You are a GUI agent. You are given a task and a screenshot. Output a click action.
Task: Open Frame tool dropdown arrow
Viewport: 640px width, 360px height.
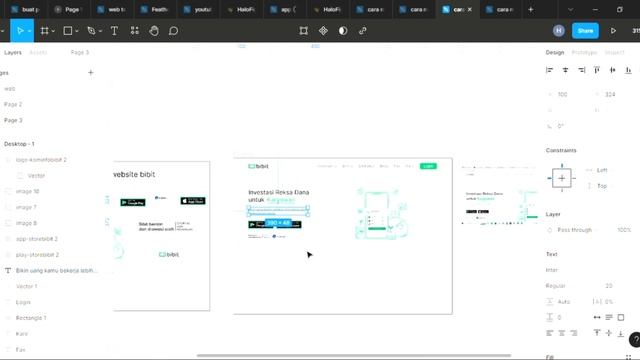[x=53, y=31]
